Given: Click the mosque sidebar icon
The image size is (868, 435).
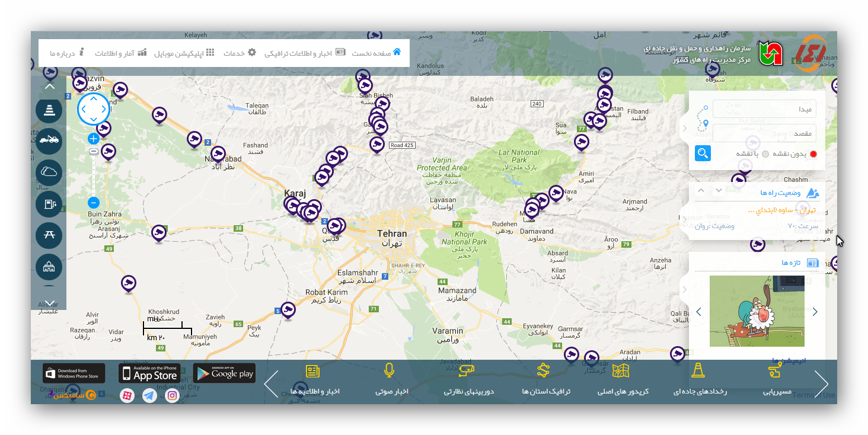Looking at the screenshot, I should [49, 267].
